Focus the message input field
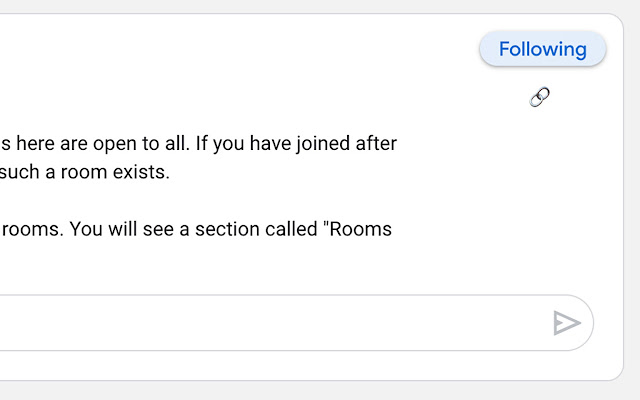 (x=270, y=323)
